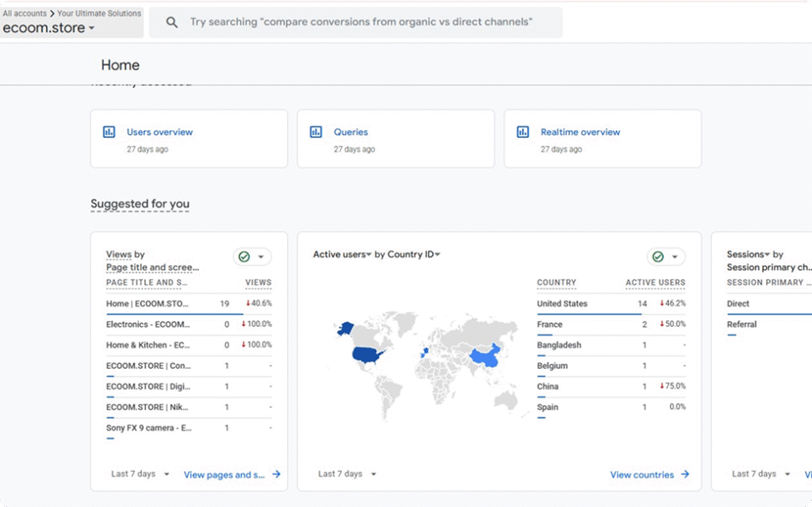Screen dimensions: 812x507
Task: Click the Referral session channel row
Action: point(769,325)
